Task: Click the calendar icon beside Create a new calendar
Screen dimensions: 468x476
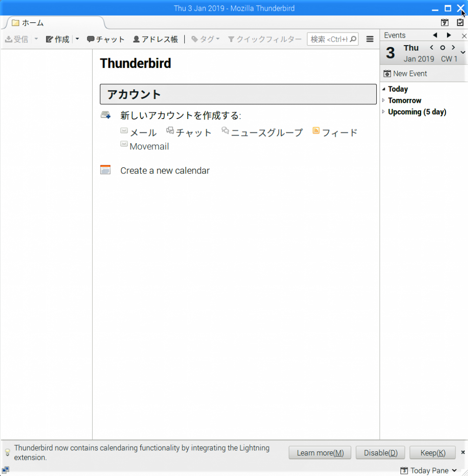Action: 106,170
